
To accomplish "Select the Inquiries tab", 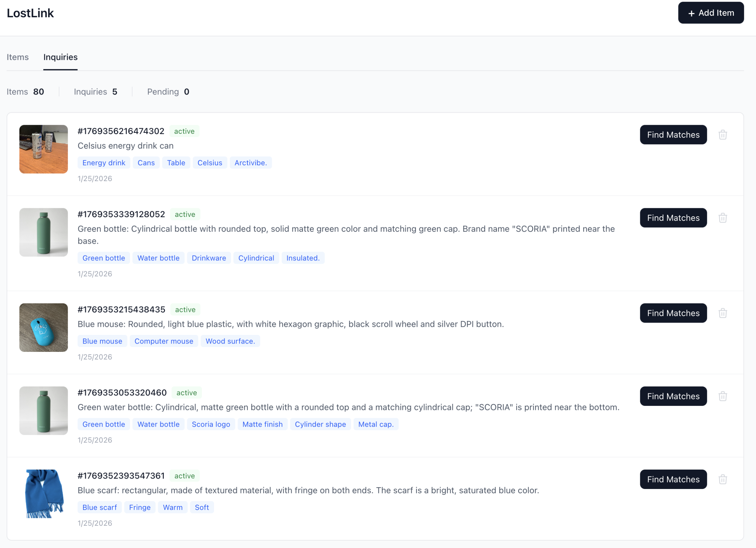I will [60, 57].
